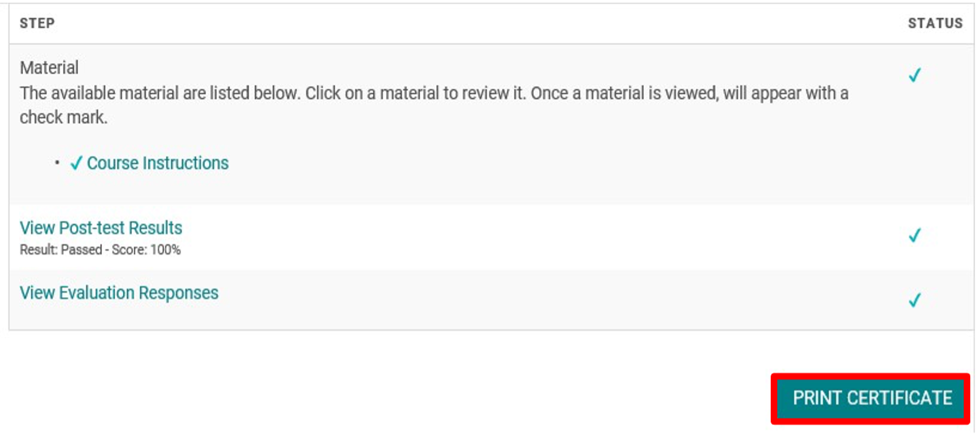Click the checkmark beside Course Instructions
980x438 pixels.
click(76, 163)
